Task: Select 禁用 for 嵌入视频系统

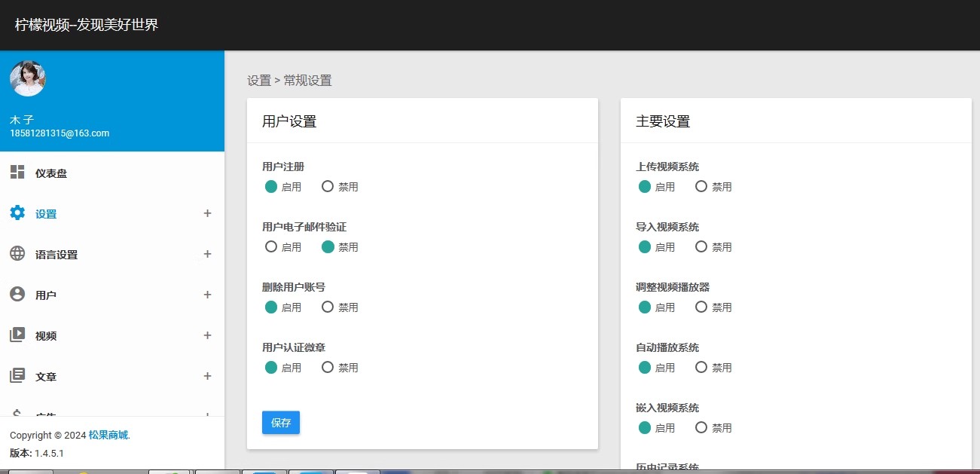Action: (x=701, y=427)
